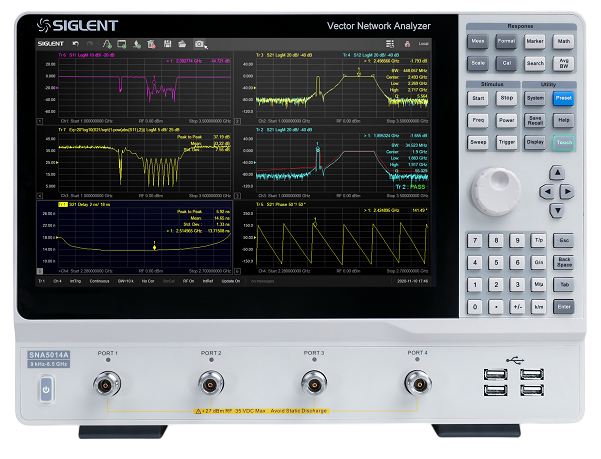Push the Esc key on the keypad
Screen dimensions: 601x459
pos(564,241)
